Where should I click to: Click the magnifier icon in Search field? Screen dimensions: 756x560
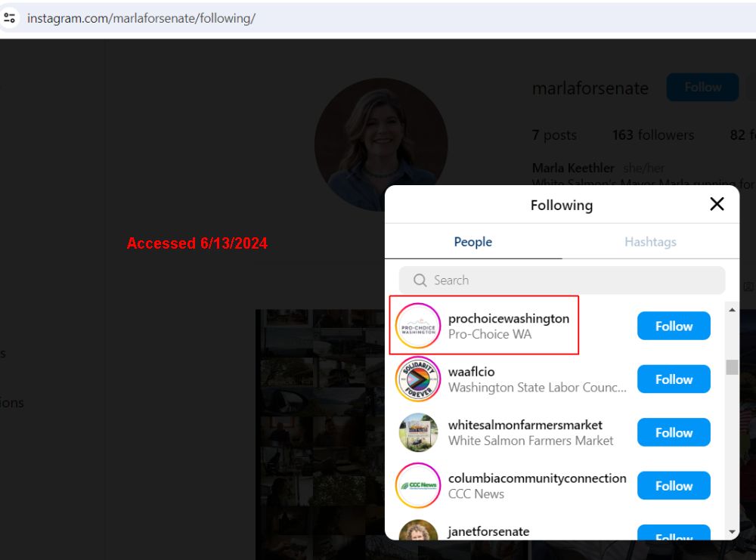click(420, 280)
